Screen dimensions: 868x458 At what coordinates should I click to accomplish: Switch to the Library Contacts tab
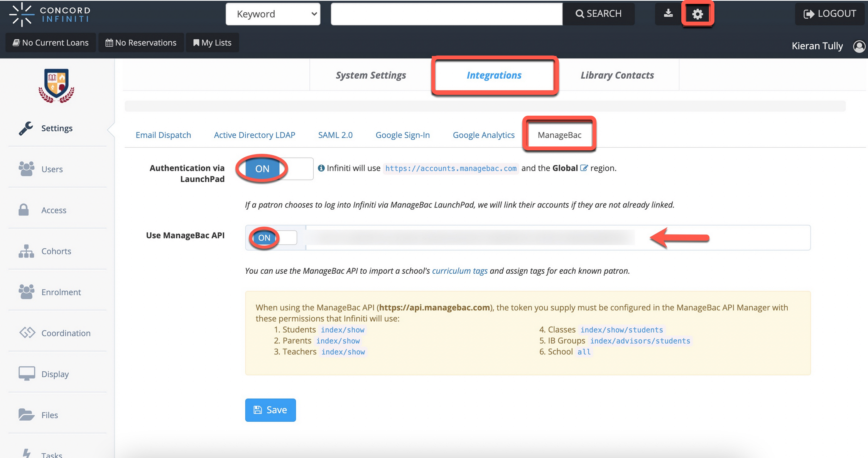pyautogui.click(x=617, y=75)
